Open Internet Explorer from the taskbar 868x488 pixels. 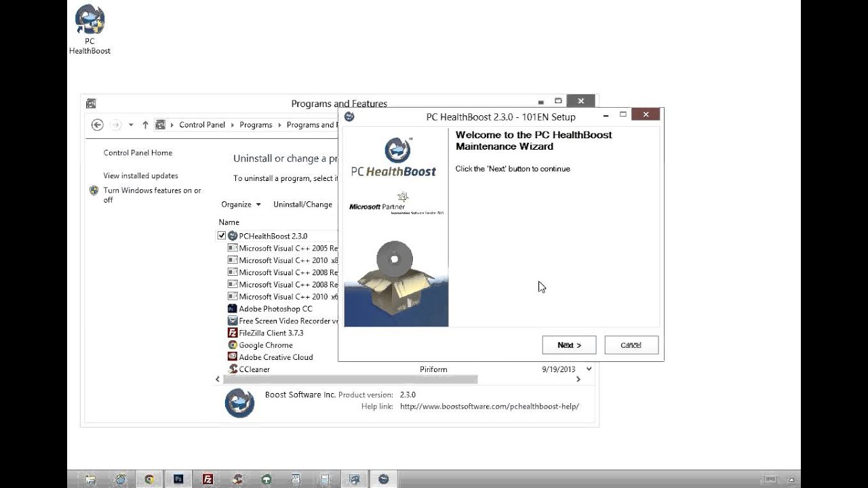121,479
